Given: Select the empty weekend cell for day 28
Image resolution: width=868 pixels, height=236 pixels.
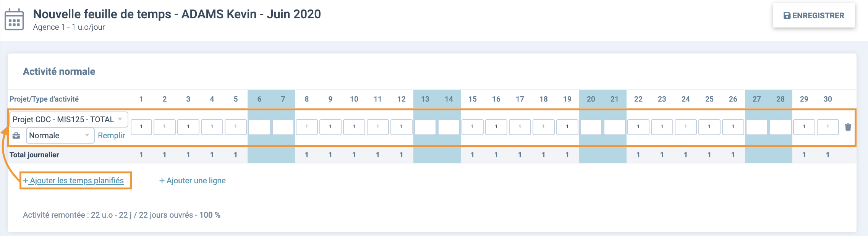Looking at the screenshot, I should pos(781,127).
